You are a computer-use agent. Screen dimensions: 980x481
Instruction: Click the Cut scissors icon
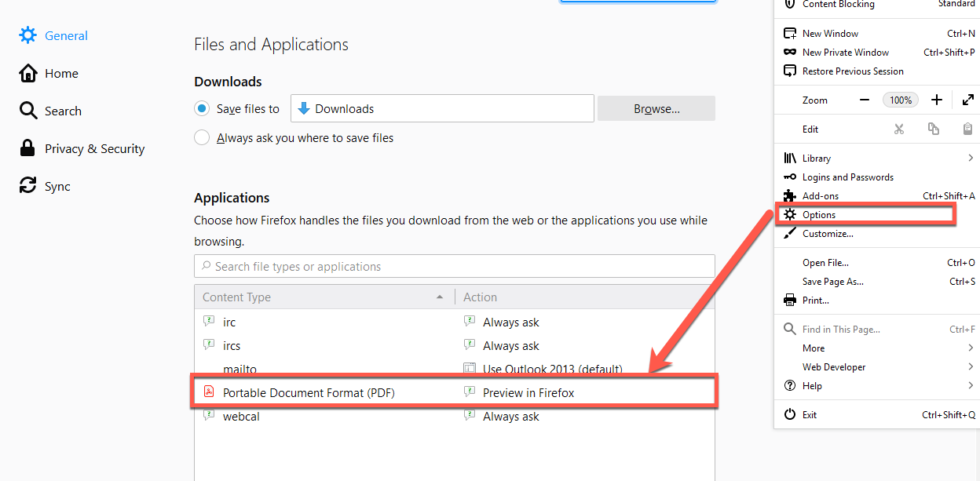point(899,129)
